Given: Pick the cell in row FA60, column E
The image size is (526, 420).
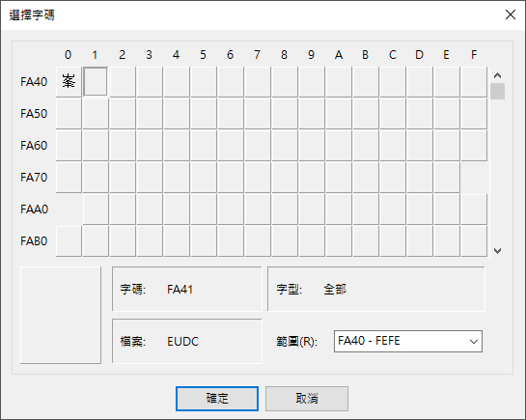Looking at the screenshot, I should (447, 146).
